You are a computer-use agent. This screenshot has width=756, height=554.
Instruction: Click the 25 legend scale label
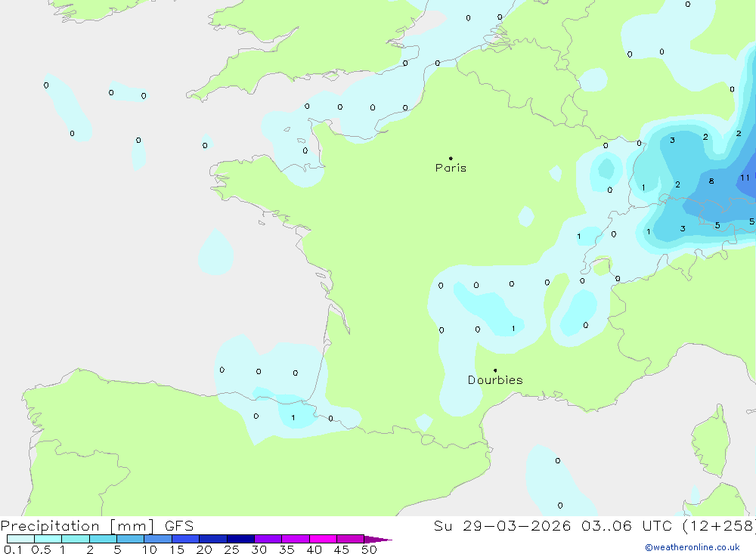tap(232, 549)
